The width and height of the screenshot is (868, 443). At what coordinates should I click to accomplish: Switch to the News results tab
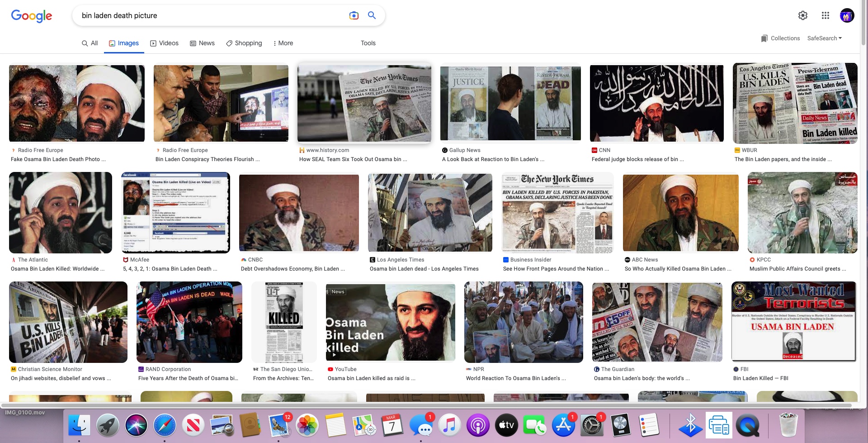click(x=202, y=43)
